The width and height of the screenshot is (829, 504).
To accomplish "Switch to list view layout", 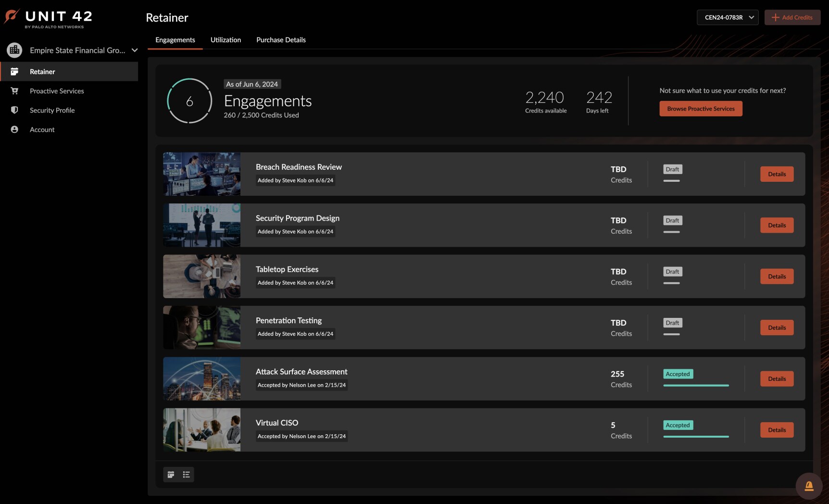I will click(x=186, y=475).
